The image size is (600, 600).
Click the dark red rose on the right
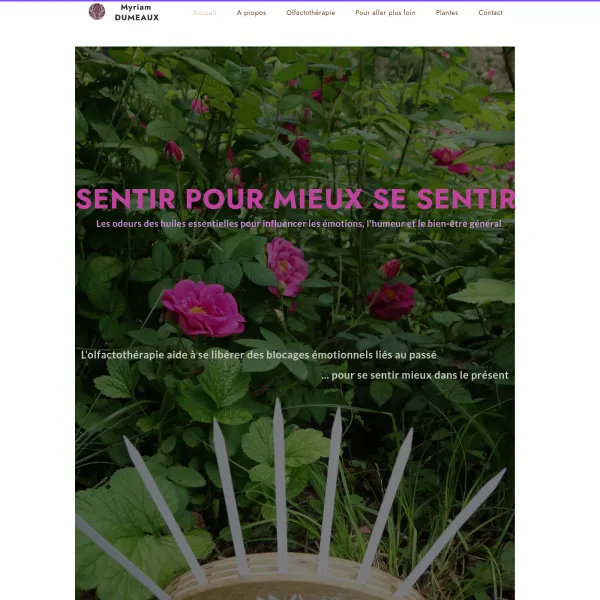click(x=391, y=300)
